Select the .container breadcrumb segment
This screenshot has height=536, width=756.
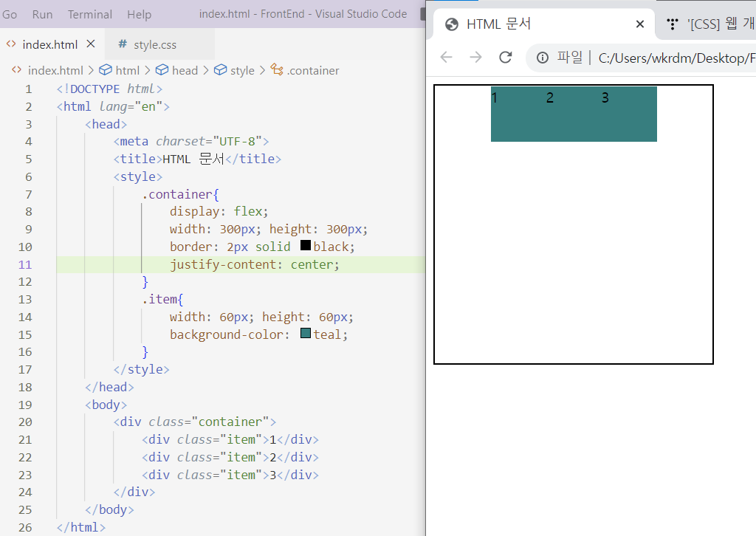pos(313,70)
